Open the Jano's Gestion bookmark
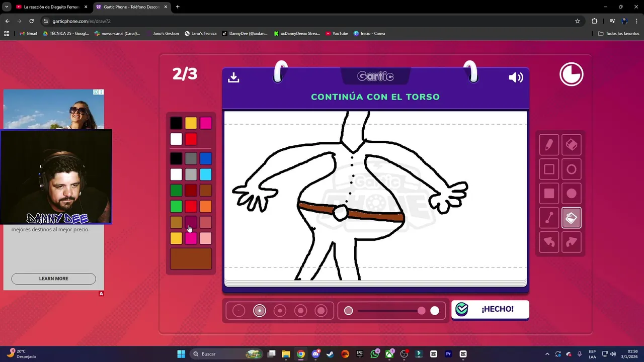Image resolution: width=644 pixels, height=362 pixels. point(162,33)
